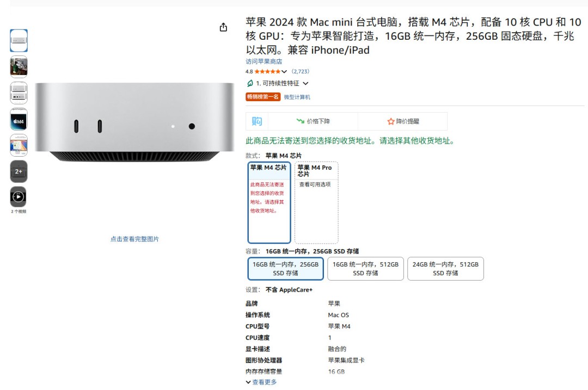Click the orange rating stars
Image resolution: width=588 pixels, height=390 pixels.
(x=268, y=71)
